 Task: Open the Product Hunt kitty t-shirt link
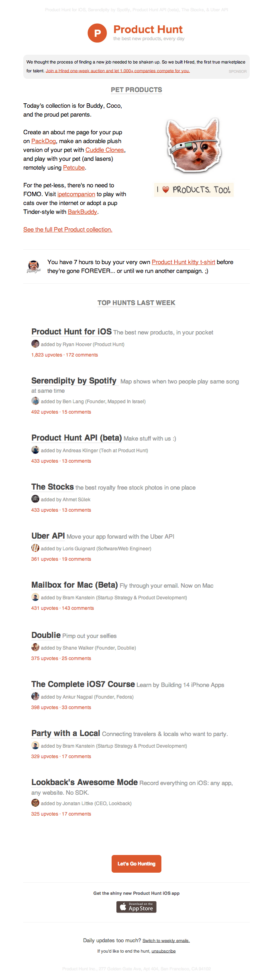tap(183, 262)
